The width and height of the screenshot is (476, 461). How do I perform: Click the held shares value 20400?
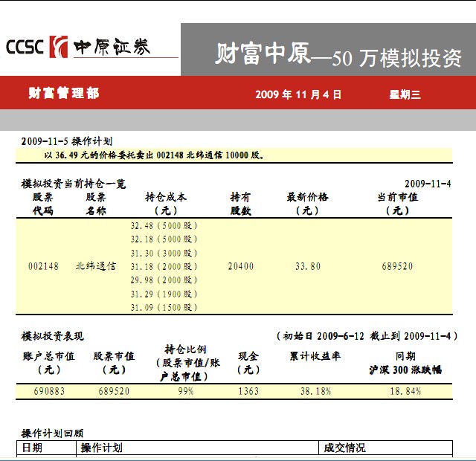pos(240,266)
